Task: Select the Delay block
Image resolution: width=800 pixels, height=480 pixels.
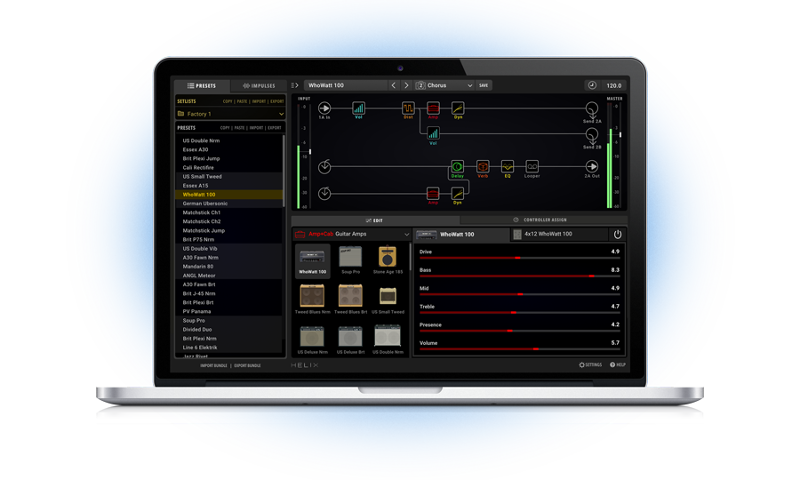Action: [457, 167]
